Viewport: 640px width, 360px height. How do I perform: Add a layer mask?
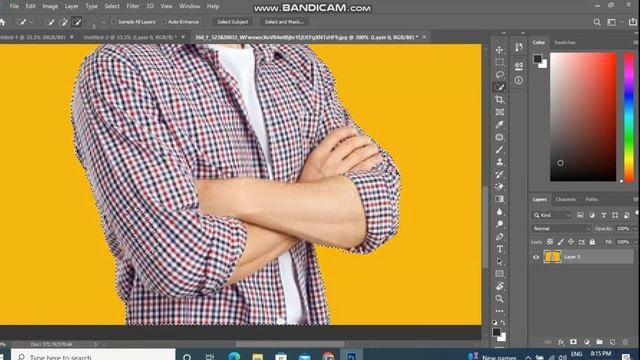573,342
